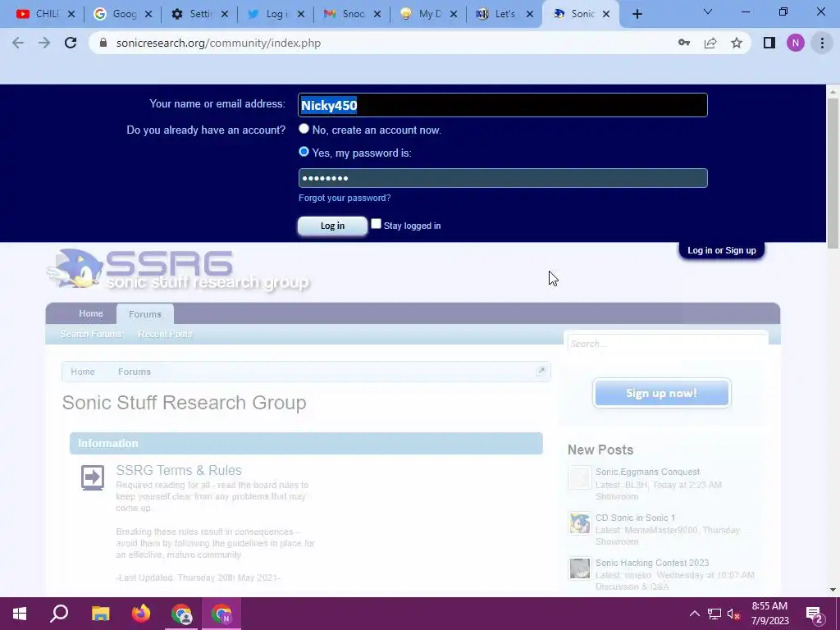This screenshot has width=840, height=630.
Task: Open Chrome three-dot menu
Action: 822,43
